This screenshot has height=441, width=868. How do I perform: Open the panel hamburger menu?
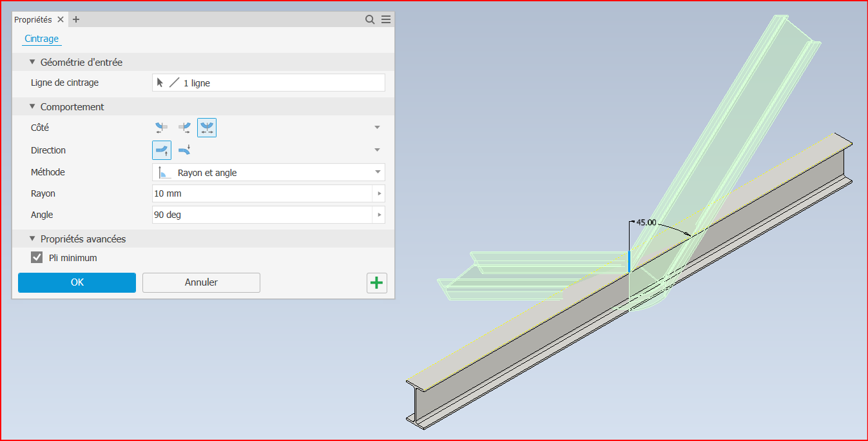coord(386,19)
